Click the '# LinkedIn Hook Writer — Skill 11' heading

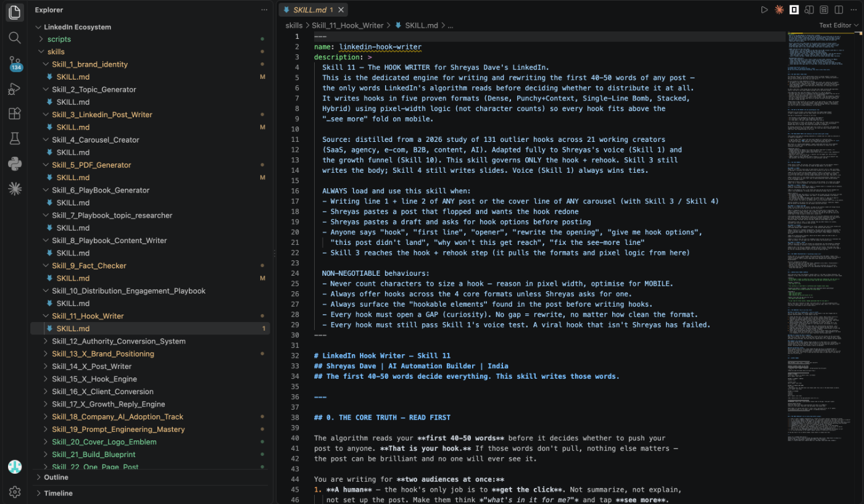[382, 356]
